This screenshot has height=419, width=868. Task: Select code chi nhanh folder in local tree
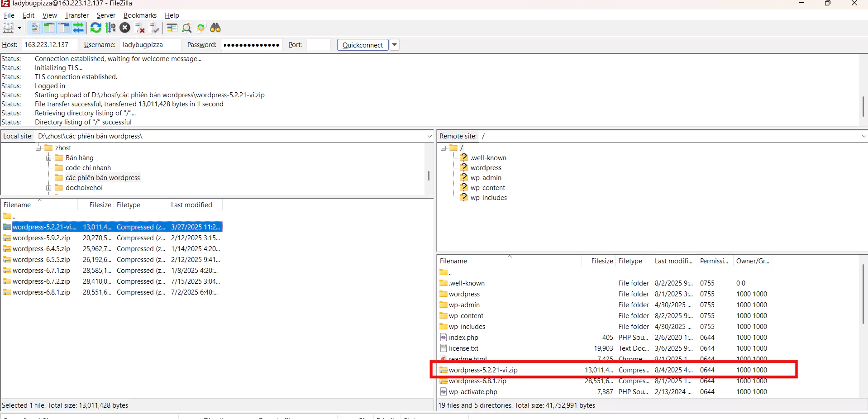click(x=88, y=168)
